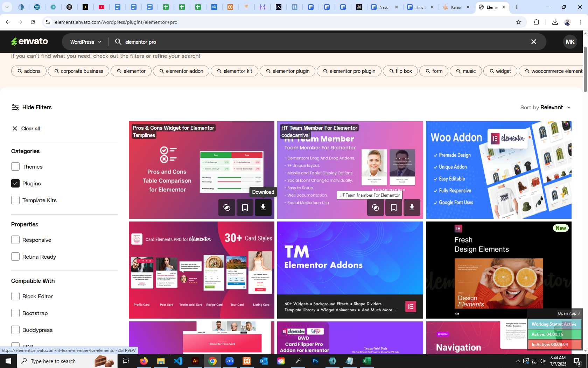The width and height of the screenshot is (588, 368).
Task: Open Photoshop from taskbar
Action: (315, 361)
